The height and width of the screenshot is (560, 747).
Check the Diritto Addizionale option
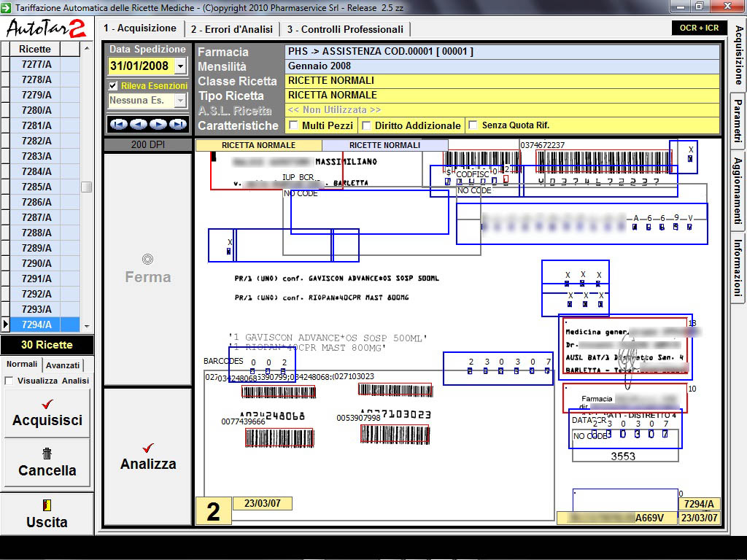tap(367, 125)
